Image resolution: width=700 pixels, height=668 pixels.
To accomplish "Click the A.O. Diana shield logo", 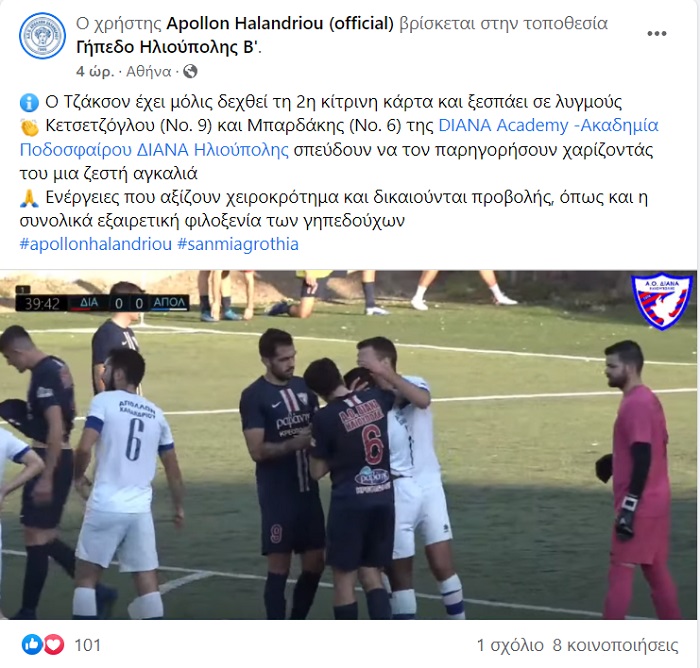I will (662, 301).
